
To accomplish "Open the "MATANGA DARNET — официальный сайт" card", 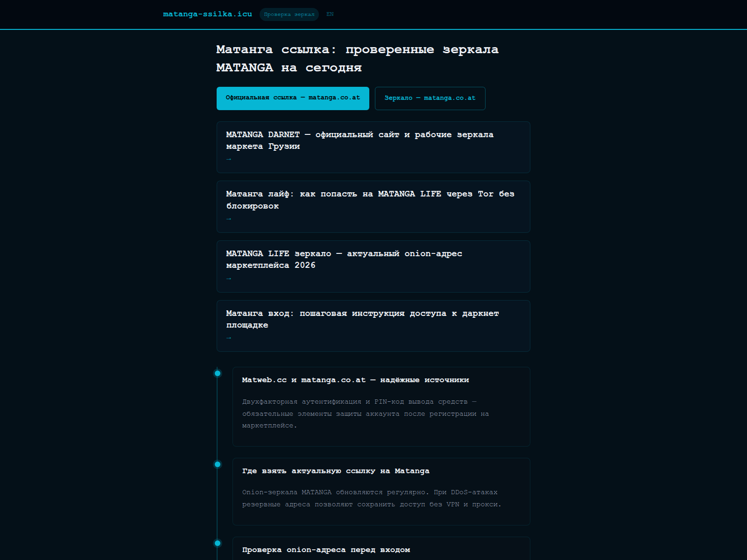I will [x=373, y=147].
